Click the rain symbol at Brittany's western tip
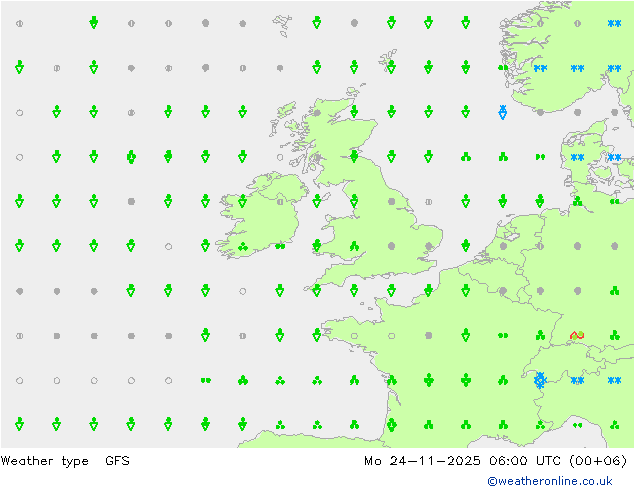The height and width of the screenshot is (490, 634). pyautogui.click(x=317, y=335)
